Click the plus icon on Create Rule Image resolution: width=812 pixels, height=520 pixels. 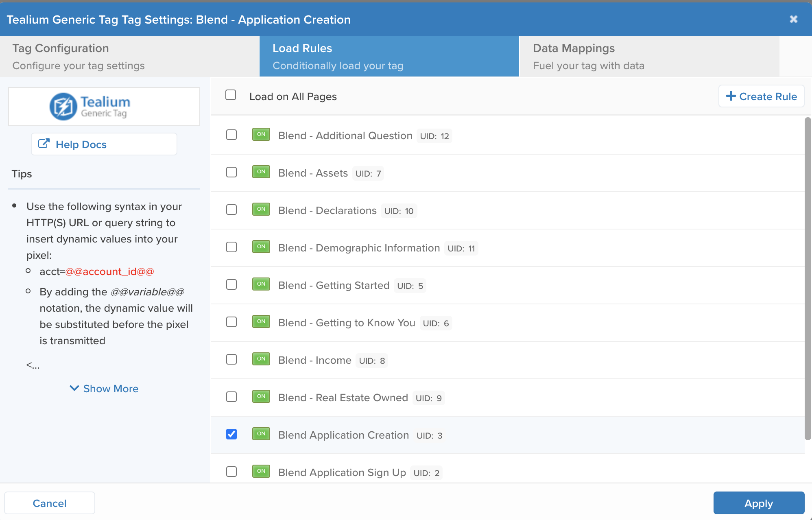pos(731,96)
